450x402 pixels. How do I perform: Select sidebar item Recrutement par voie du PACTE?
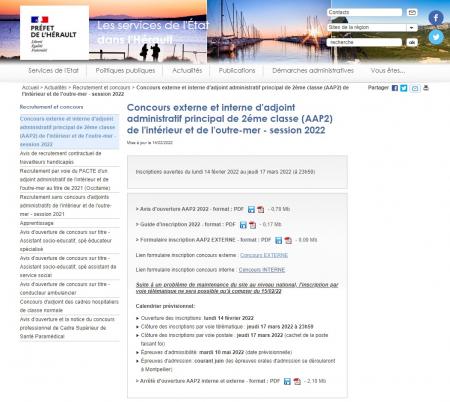click(69, 180)
